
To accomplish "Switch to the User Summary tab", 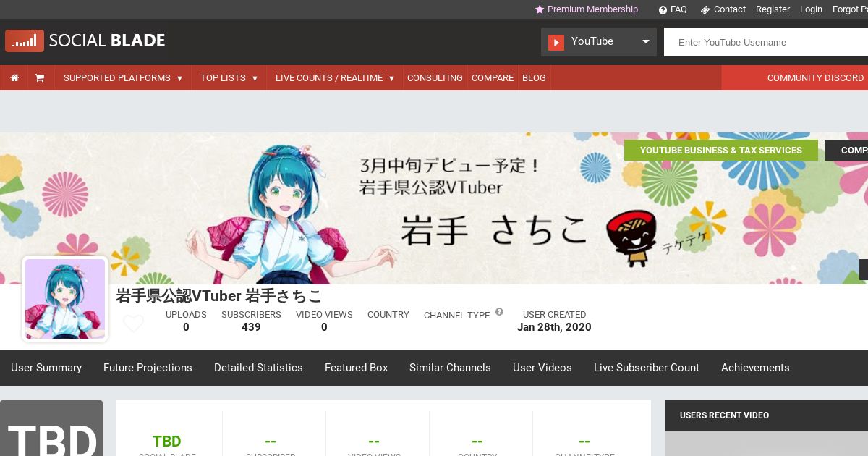I will [46, 368].
